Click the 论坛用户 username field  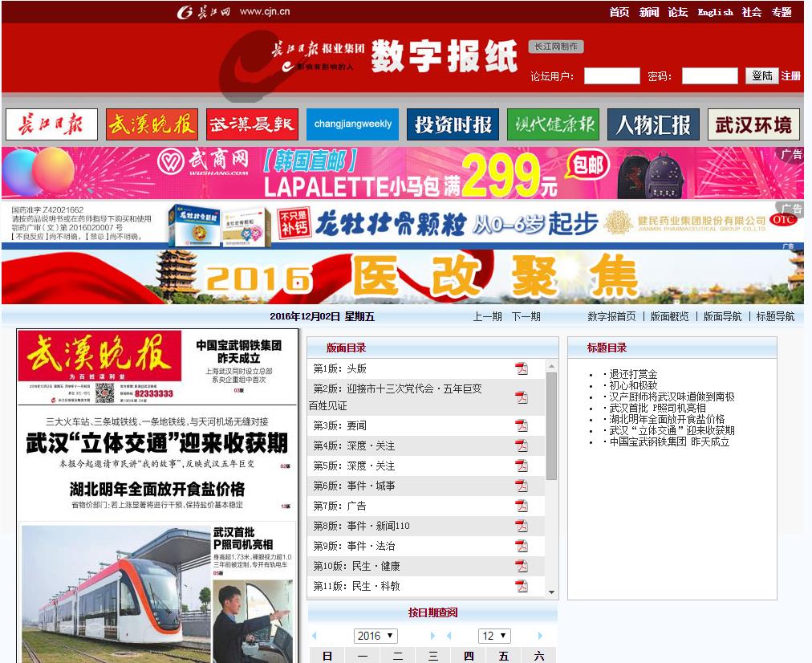coord(611,76)
